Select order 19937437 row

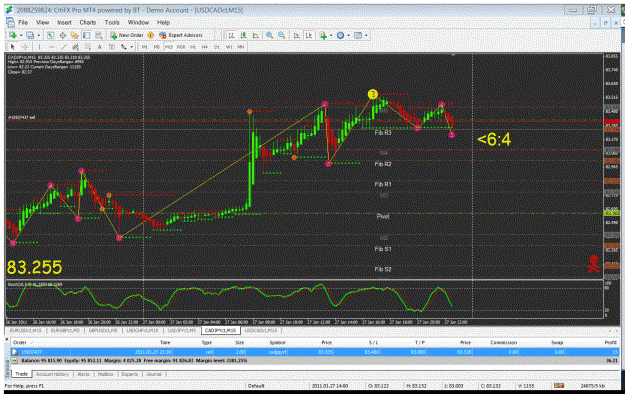click(x=315, y=352)
